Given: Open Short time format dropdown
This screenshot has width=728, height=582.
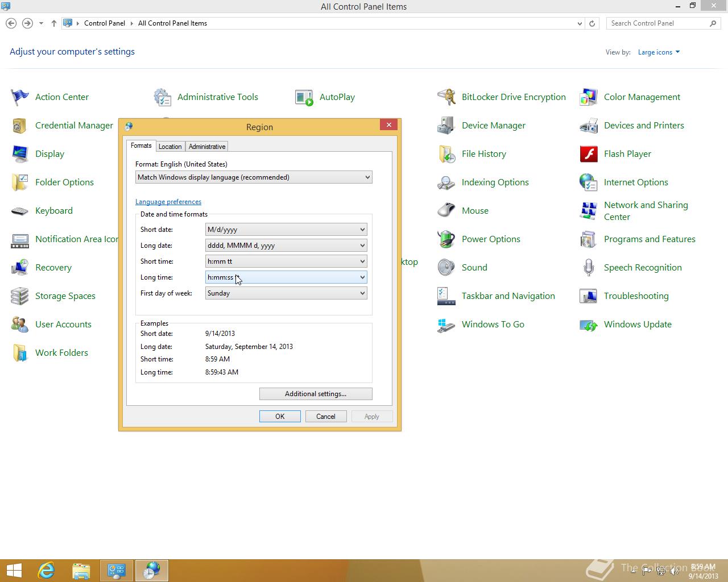Looking at the screenshot, I should pyautogui.click(x=286, y=261).
